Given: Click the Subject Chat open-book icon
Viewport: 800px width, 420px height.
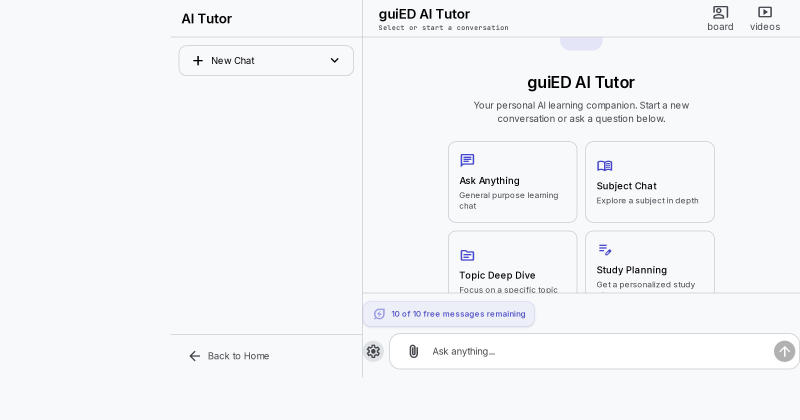Looking at the screenshot, I should coord(604,166).
